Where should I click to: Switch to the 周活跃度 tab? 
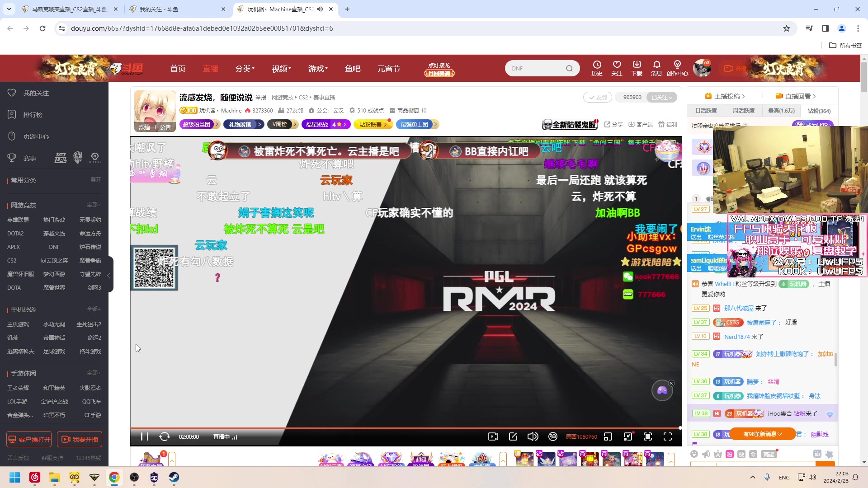[743, 111]
